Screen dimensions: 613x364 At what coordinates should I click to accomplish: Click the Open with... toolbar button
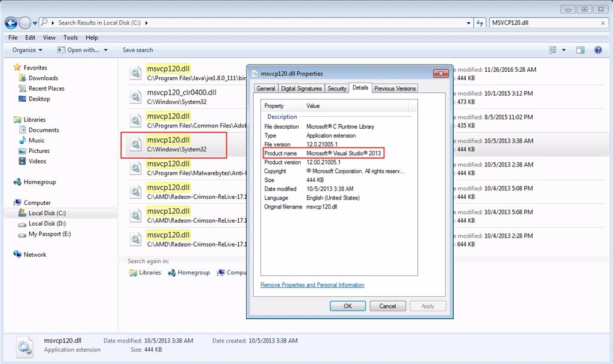coord(78,50)
